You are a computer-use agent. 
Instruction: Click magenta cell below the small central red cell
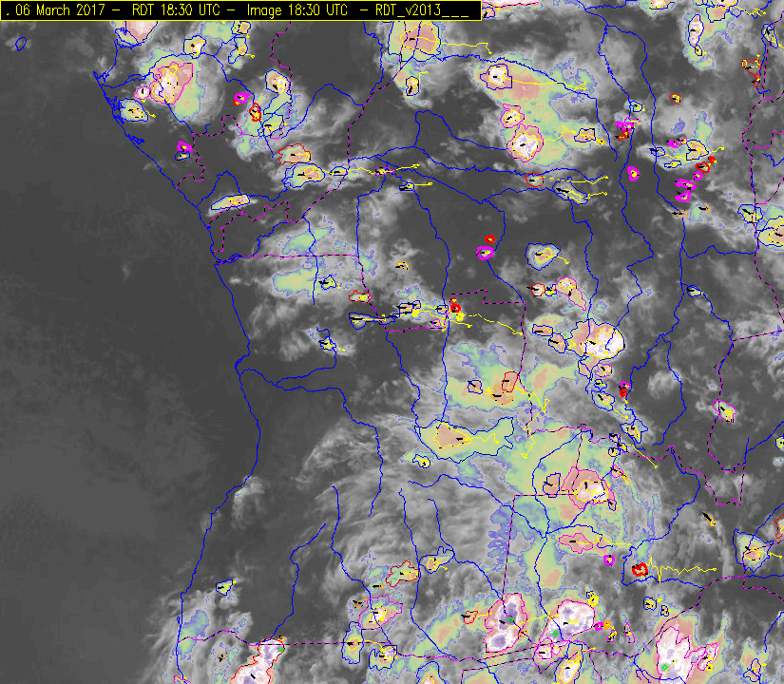click(486, 253)
